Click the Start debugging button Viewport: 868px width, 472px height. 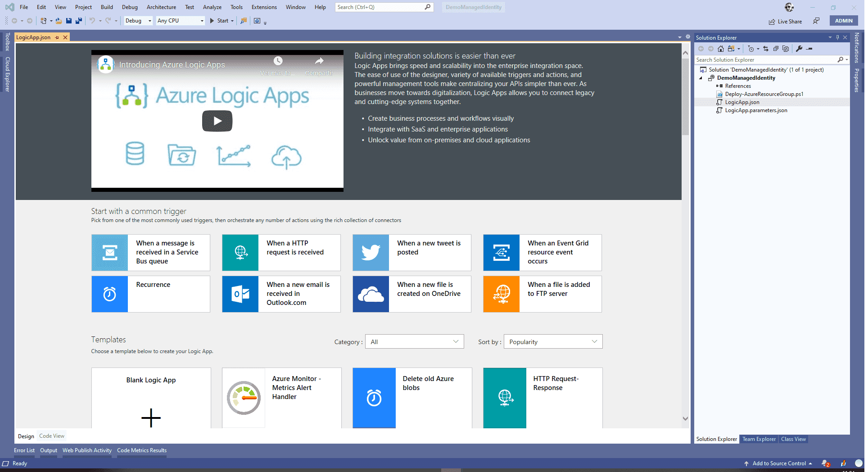tap(219, 21)
